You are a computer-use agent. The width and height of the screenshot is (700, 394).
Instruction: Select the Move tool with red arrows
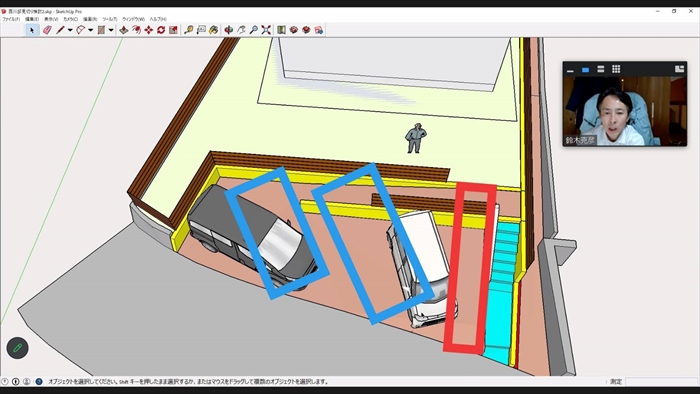[149, 30]
